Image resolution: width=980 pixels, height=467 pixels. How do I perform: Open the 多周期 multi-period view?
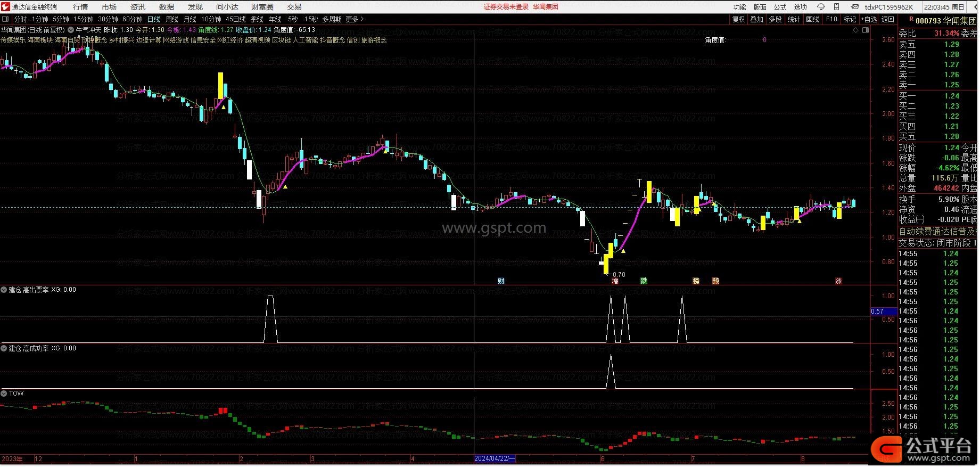tap(332, 19)
